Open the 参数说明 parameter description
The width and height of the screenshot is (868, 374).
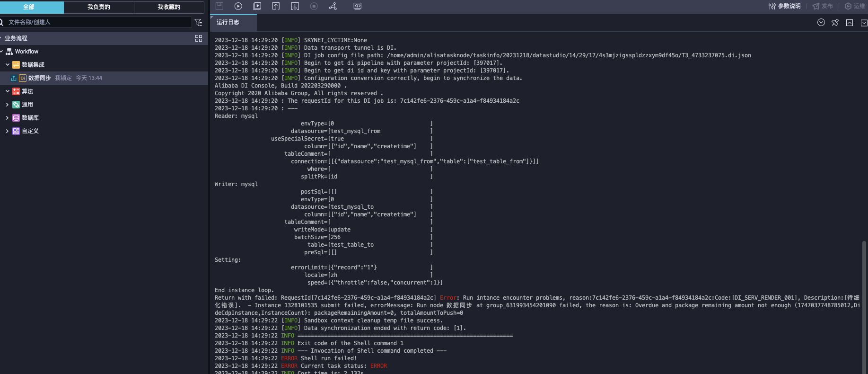[x=785, y=6]
